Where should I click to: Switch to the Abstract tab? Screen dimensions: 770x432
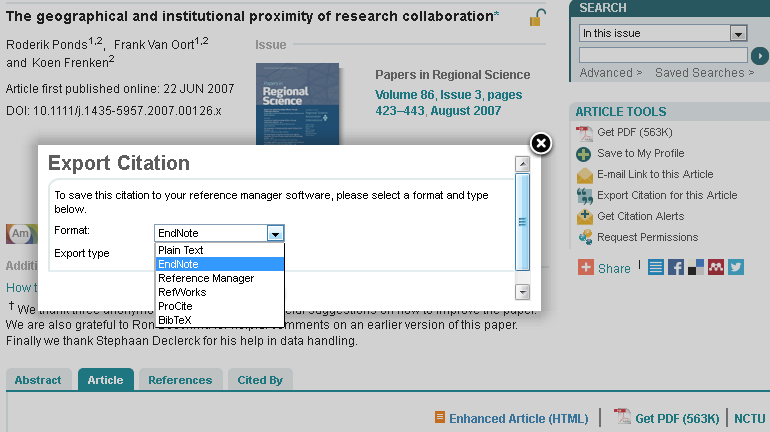click(x=38, y=380)
